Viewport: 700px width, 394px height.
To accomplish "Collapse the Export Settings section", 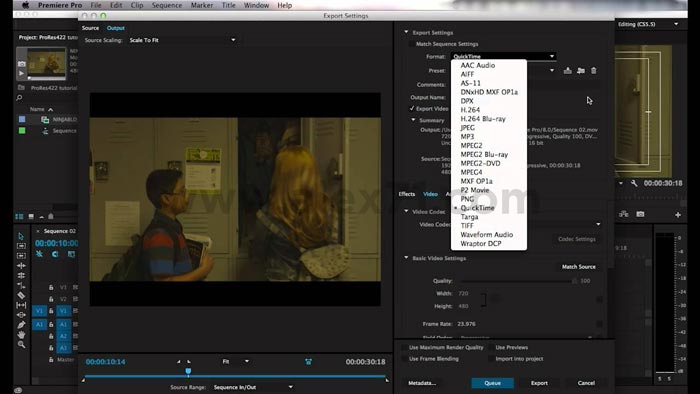I will pyautogui.click(x=406, y=32).
